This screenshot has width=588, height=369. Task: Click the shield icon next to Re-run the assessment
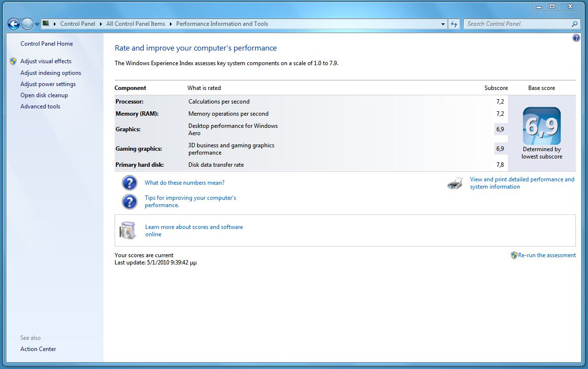(x=514, y=255)
